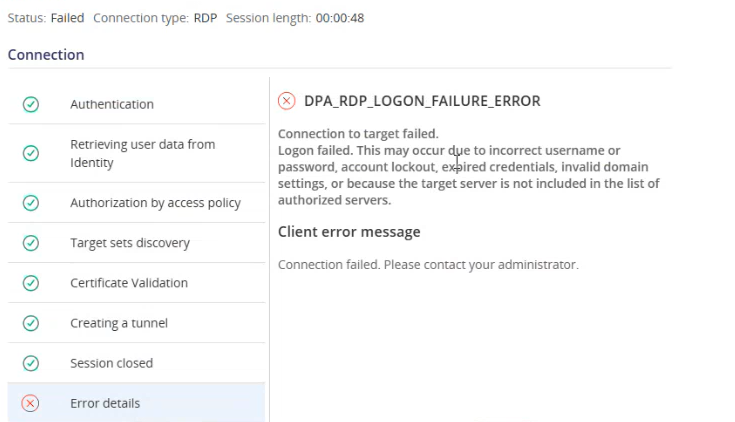The image size is (735, 422).
Task: Click check icon next to Session closed
Action: pyautogui.click(x=31, y=363)
